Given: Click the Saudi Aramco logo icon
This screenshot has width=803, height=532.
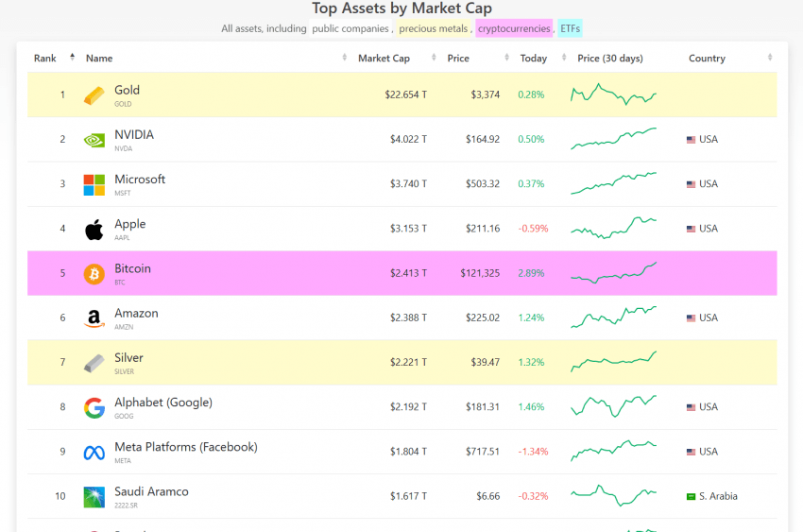Looking at the screenshot, I should coord(94,497).
